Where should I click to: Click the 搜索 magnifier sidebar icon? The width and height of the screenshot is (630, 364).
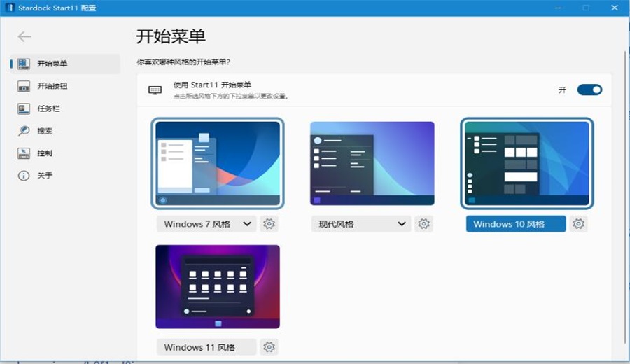pos(24,131)
